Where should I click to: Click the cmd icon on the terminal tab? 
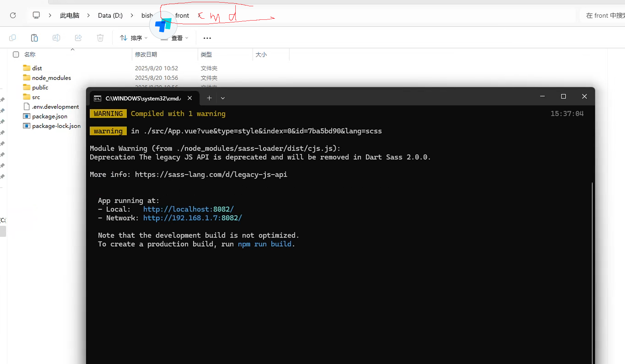pyautogui.click(x=98, y=98)
